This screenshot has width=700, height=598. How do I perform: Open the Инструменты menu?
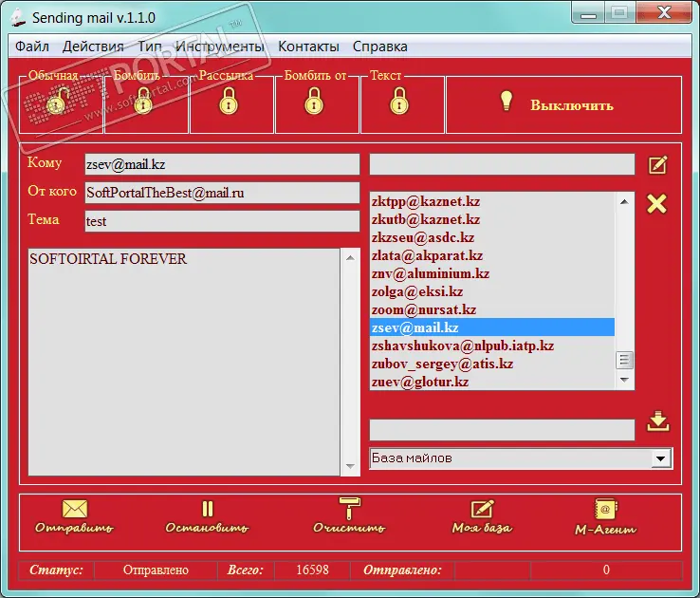(219, 46)
